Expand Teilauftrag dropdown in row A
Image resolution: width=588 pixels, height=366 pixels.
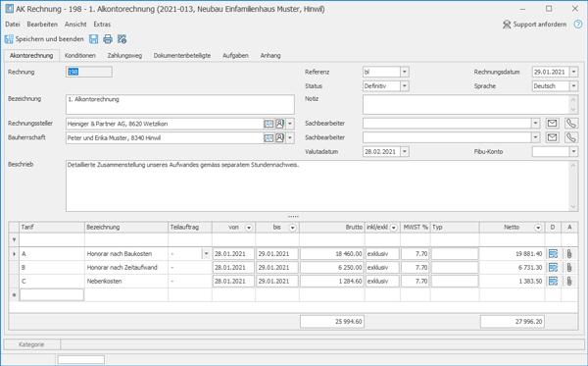[x=206, y=254]
